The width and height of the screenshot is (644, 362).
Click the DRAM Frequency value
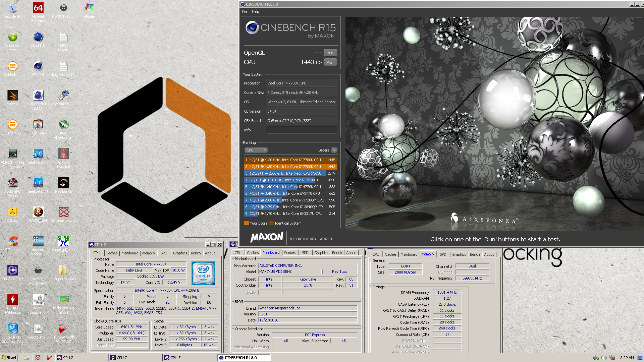447,292
